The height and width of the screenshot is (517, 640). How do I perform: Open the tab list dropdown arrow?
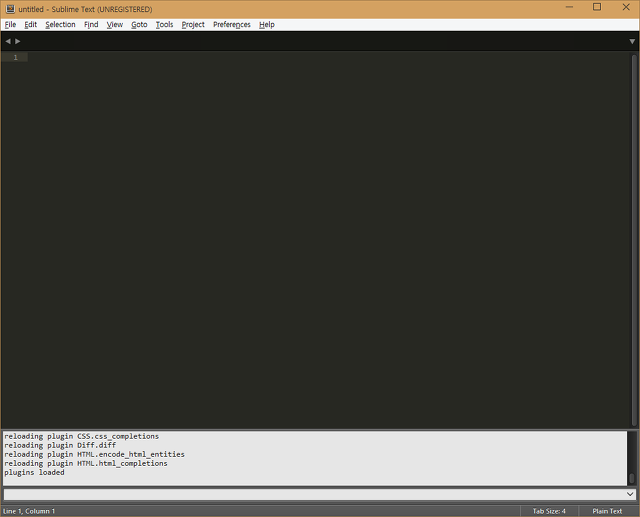pyautogui.click(x=632, y=41)
